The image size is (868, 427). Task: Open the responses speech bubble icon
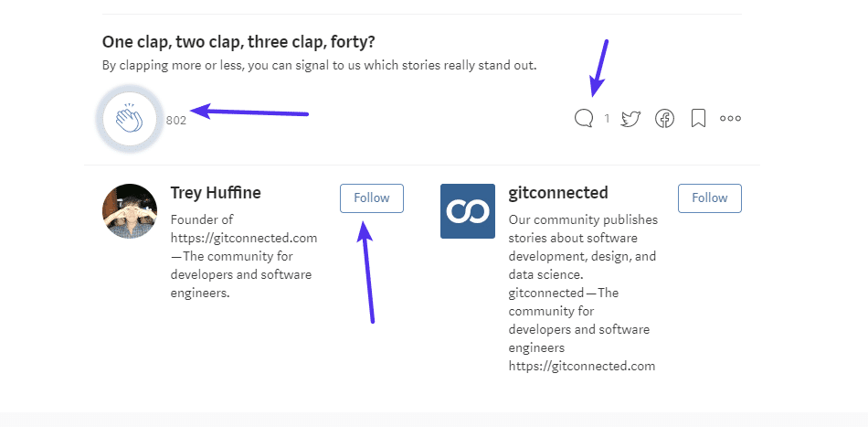click(x=584, y=118)
